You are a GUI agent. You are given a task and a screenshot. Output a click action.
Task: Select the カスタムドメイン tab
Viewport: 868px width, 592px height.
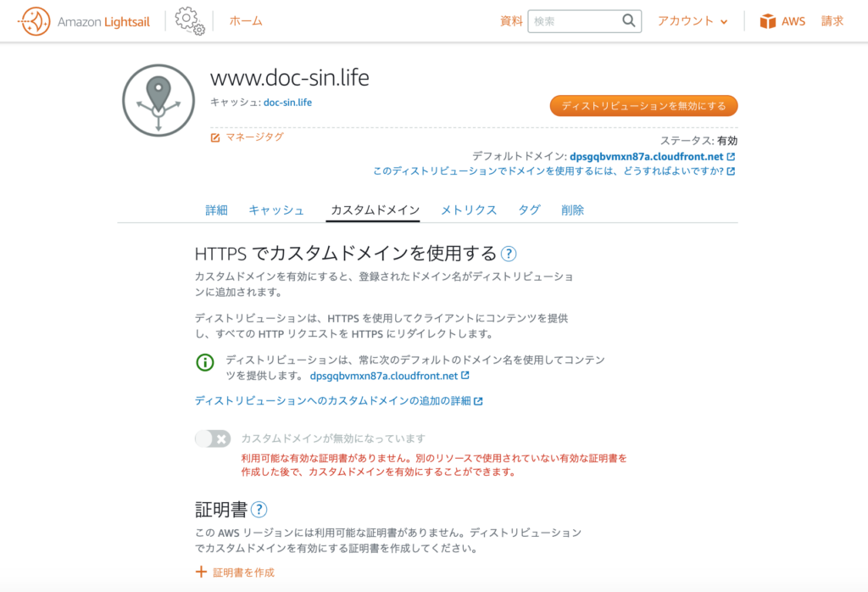375,209
